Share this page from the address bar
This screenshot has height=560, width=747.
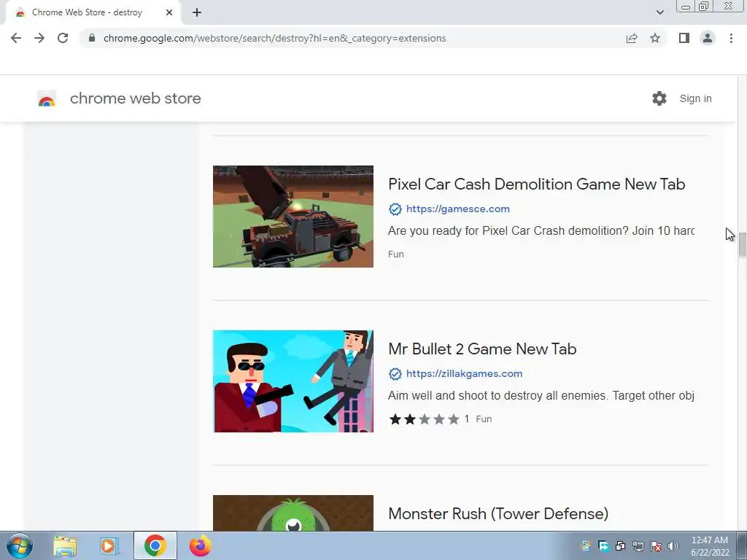click(632, 38)
